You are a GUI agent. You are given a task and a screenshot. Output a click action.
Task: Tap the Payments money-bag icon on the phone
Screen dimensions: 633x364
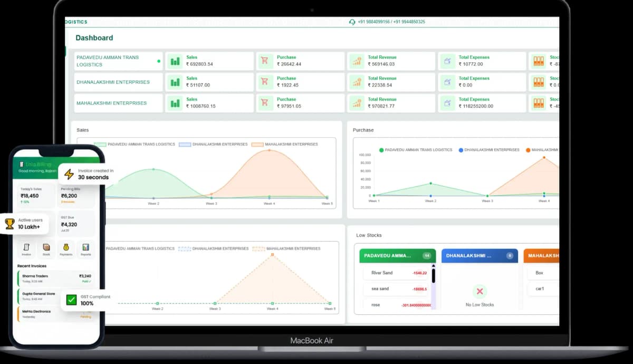pos(66,247)
